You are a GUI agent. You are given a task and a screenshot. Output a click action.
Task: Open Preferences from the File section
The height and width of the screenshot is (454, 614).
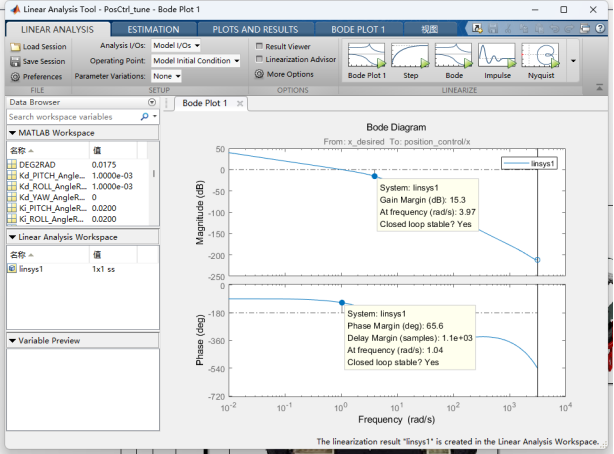point(16,76)
